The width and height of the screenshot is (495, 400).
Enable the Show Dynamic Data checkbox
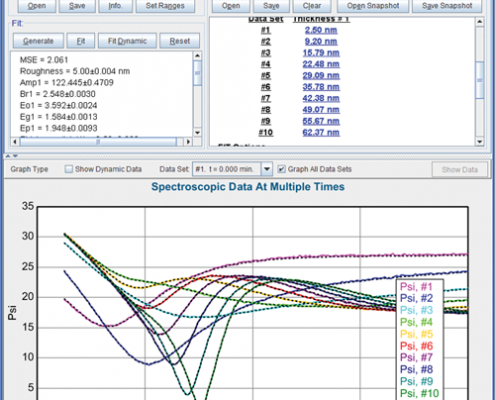pyautogui.click(x=69, y=169)
